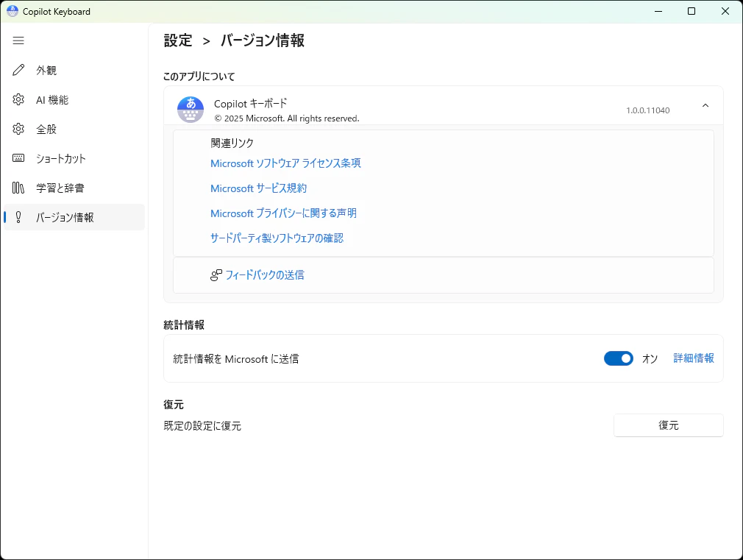The height and width of the screenshot is (560, 743).
Task: Click the 関連リンク heading
Action: (232, 143)
